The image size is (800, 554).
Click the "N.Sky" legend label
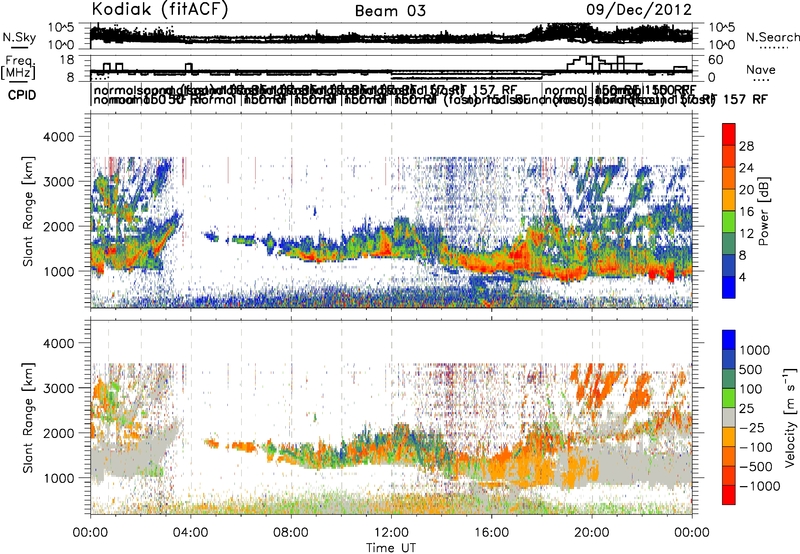pos(19,37)
